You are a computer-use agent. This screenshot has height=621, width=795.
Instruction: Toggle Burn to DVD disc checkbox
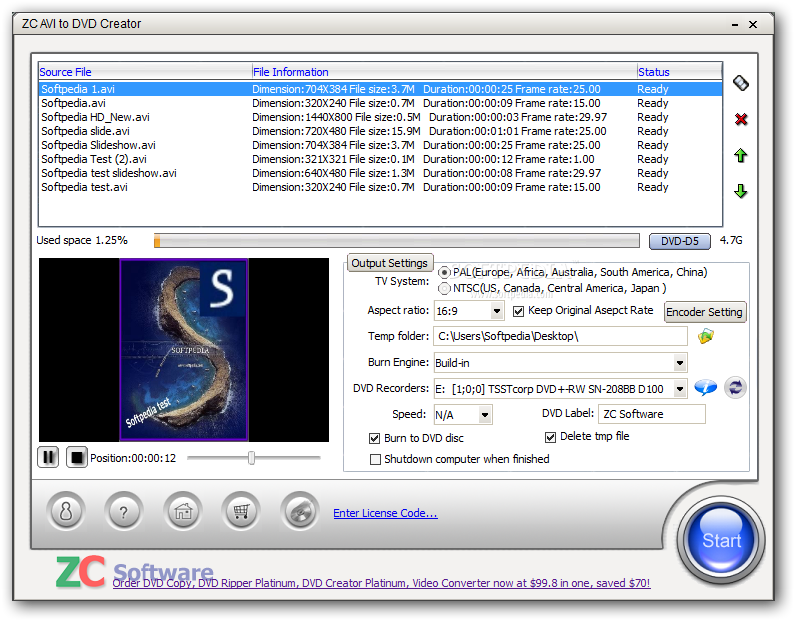[375, 438]
